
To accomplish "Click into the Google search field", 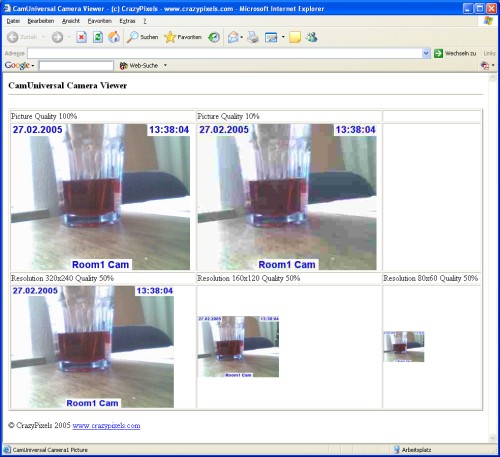I will coord(76,66).
